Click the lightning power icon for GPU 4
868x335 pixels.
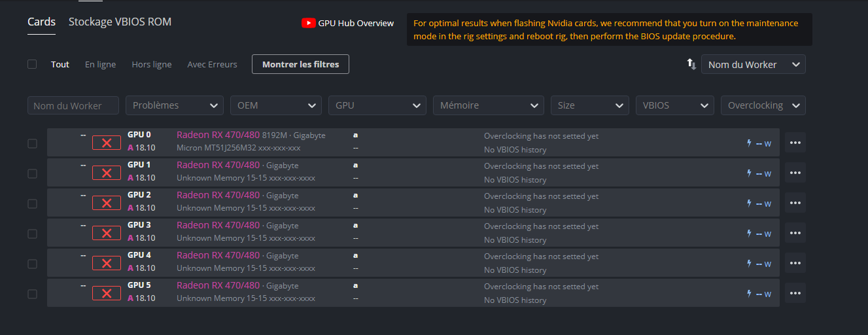pyautogui.click(x=750, y=263)
